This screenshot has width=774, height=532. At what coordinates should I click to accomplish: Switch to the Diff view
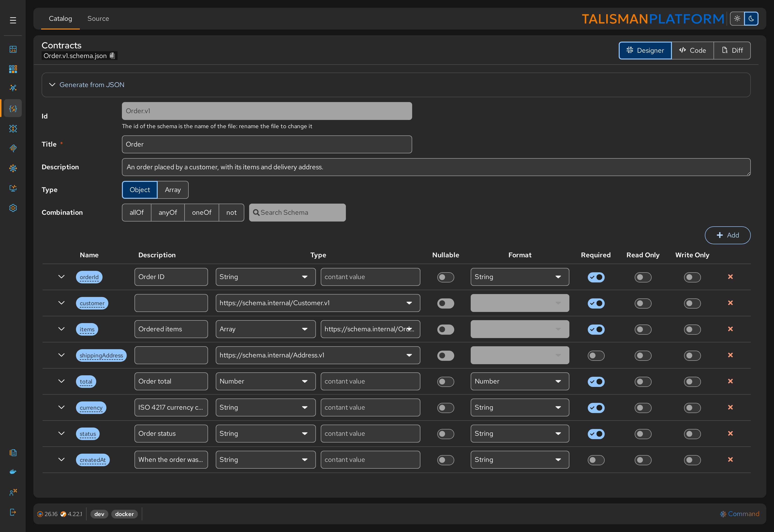(x=732, y=50)
